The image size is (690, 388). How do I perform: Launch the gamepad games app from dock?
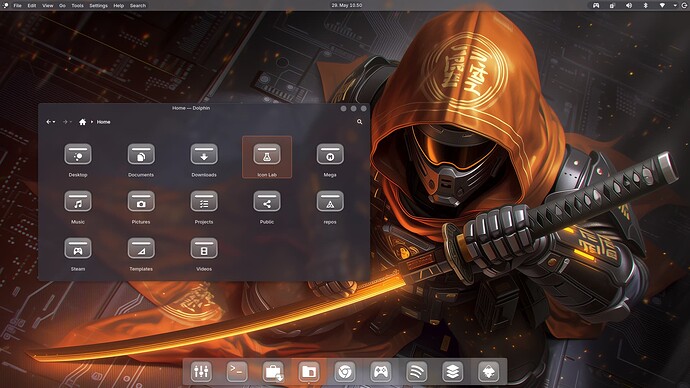(x=381, y=372)
